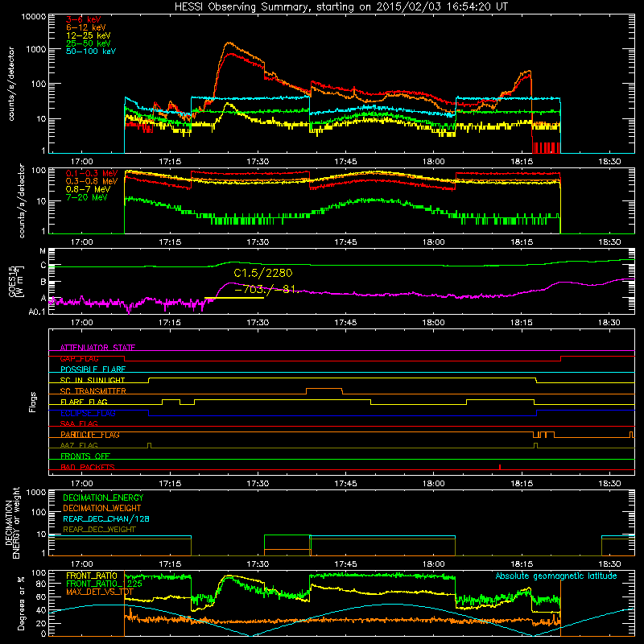This screenshot has width=644, height=644.
Task: Click the REAR_DEC_CHAN/128 legend label
Action: pos(106,518)
